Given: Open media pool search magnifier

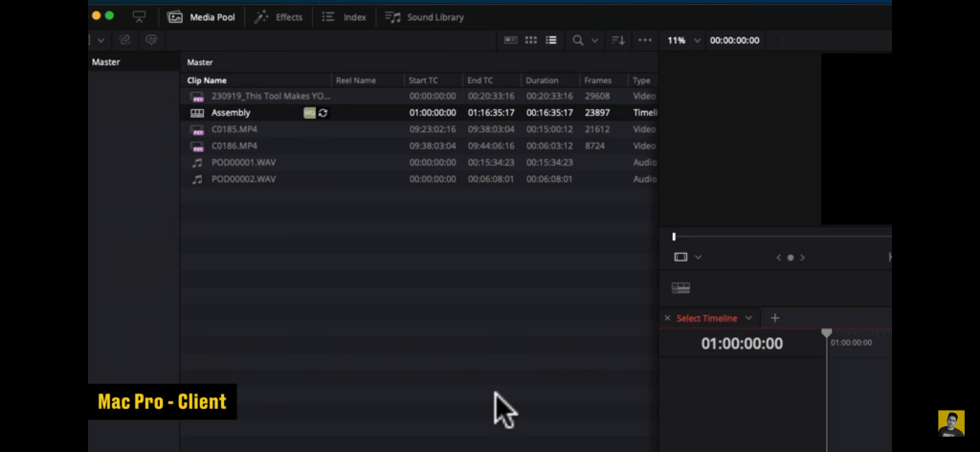Looking at the screenshot, I should point(577,40).
